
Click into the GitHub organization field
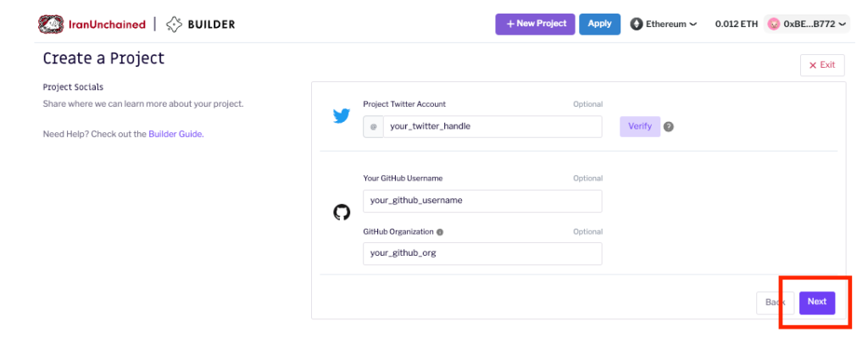click(x=482, y=253)
